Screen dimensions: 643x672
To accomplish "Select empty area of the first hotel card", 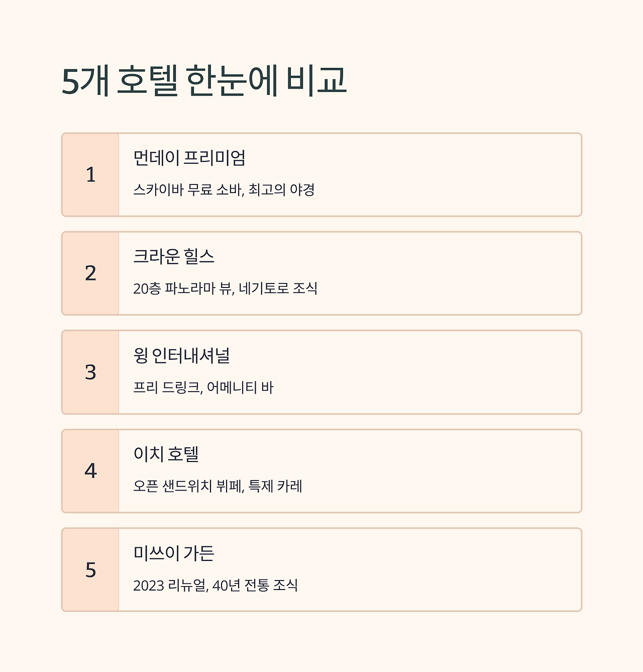I will (x=452, y=175).
